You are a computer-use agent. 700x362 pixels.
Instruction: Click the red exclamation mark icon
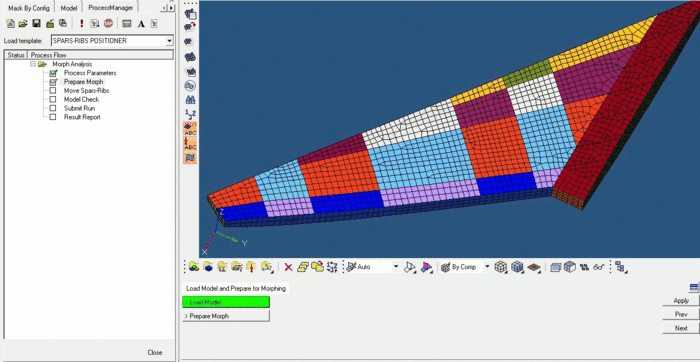coord(81,24)
